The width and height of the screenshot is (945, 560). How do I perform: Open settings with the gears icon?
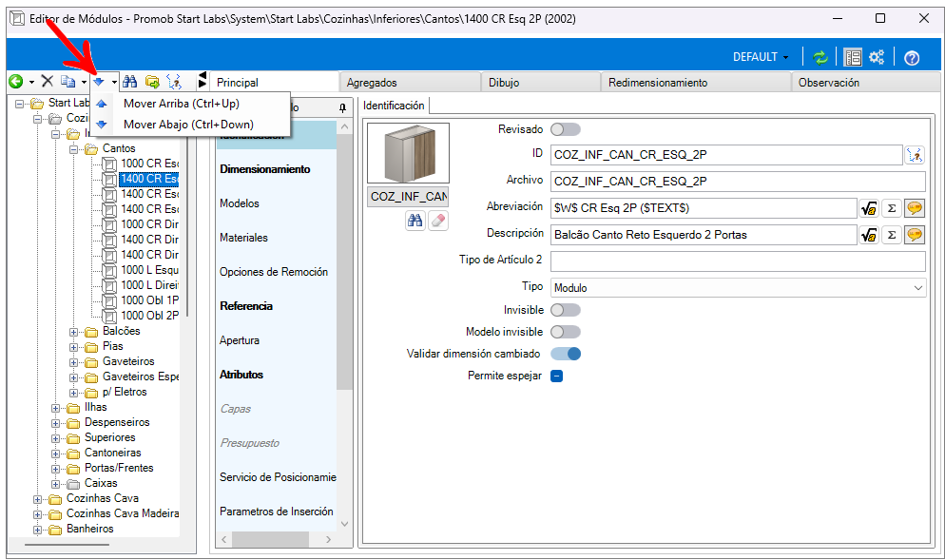877,57
